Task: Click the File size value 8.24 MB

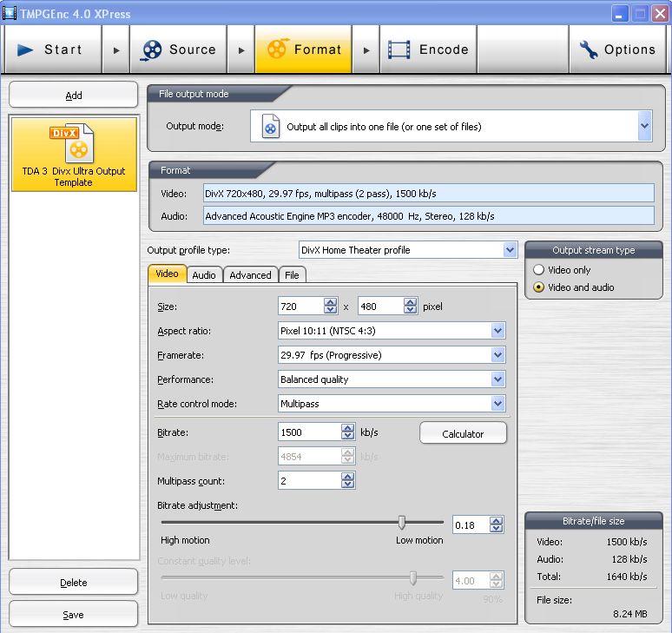Action: pyautogui.click(x=629, y=614)
